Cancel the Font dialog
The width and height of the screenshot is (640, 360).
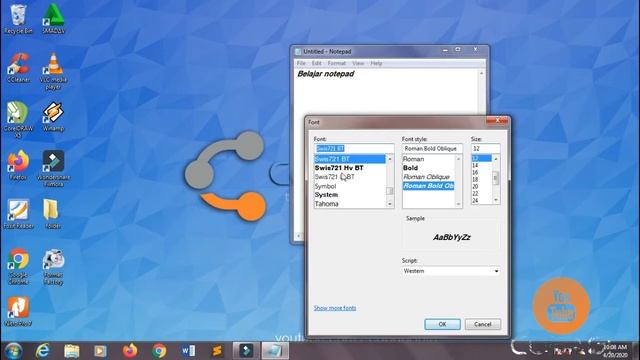pyautogui.click(x=482, y=324)
